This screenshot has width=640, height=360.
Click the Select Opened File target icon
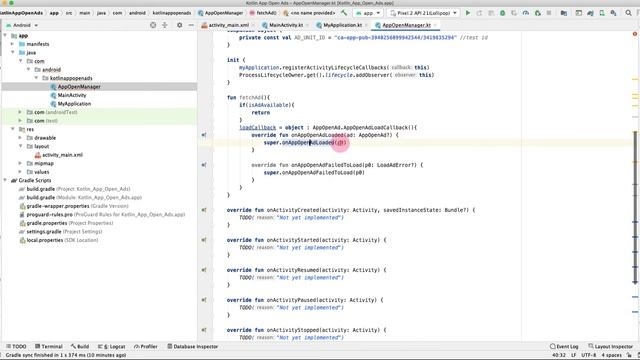(153, 25)
